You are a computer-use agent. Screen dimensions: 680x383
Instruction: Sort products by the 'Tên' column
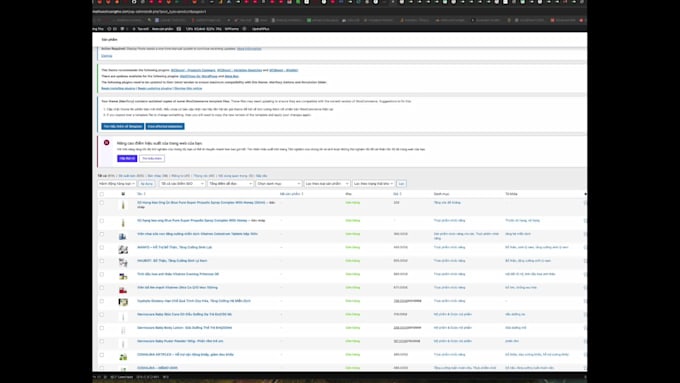click(141, 194)
